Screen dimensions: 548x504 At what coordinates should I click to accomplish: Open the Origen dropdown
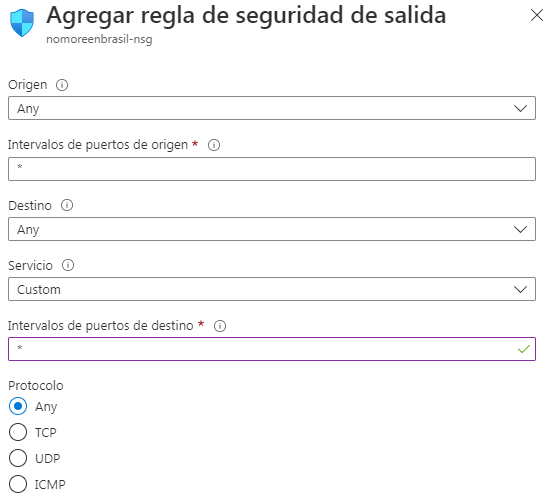[272, 108]
